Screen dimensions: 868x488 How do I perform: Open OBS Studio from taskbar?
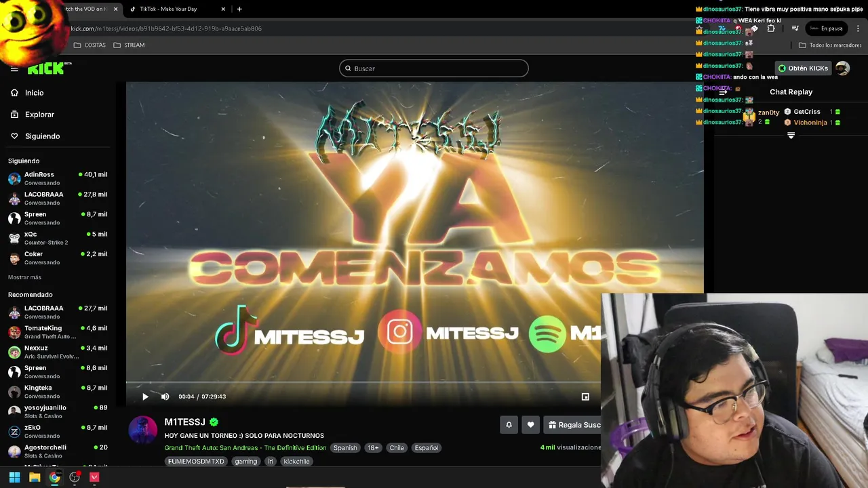coord(75,477)
